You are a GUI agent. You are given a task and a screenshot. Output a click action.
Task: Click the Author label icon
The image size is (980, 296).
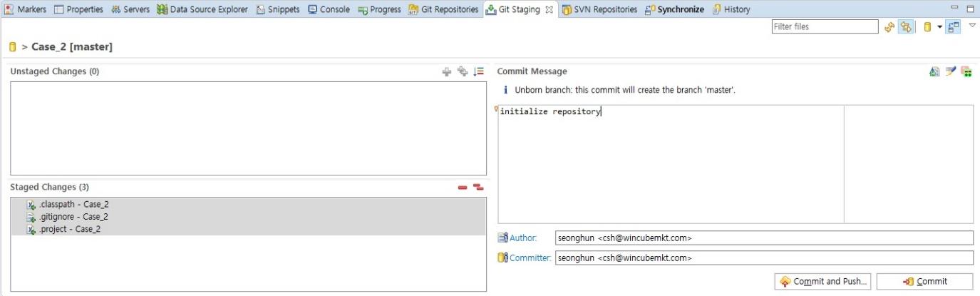tap(503, 238)
